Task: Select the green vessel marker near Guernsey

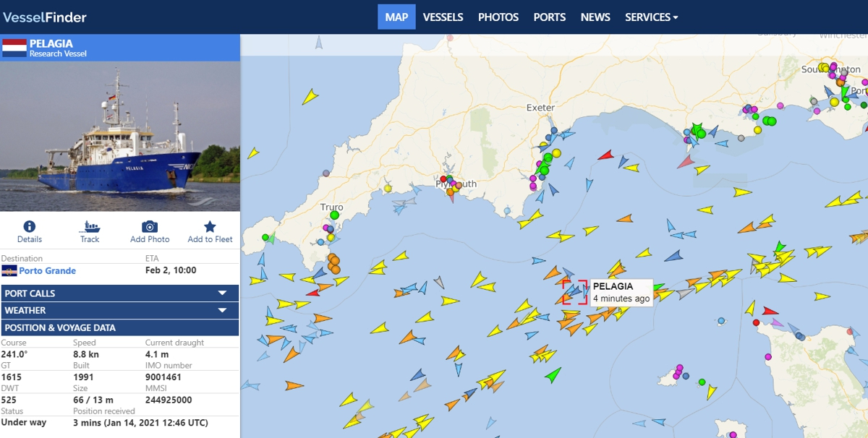Action: click(x=702, y=382)
